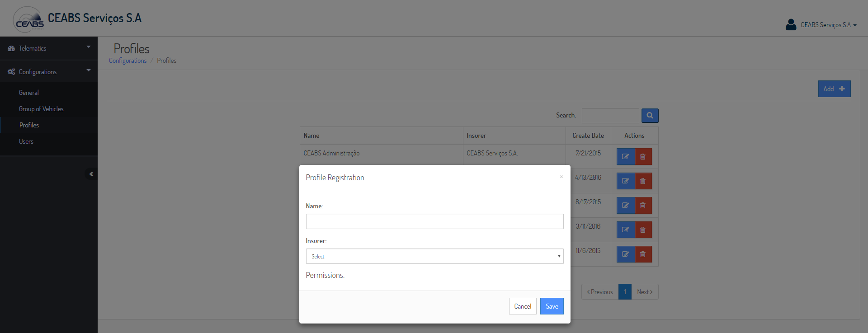Go to Previous page
Image resolution: width=868 pixels, height=333 pixels.
tap(600, 292)
